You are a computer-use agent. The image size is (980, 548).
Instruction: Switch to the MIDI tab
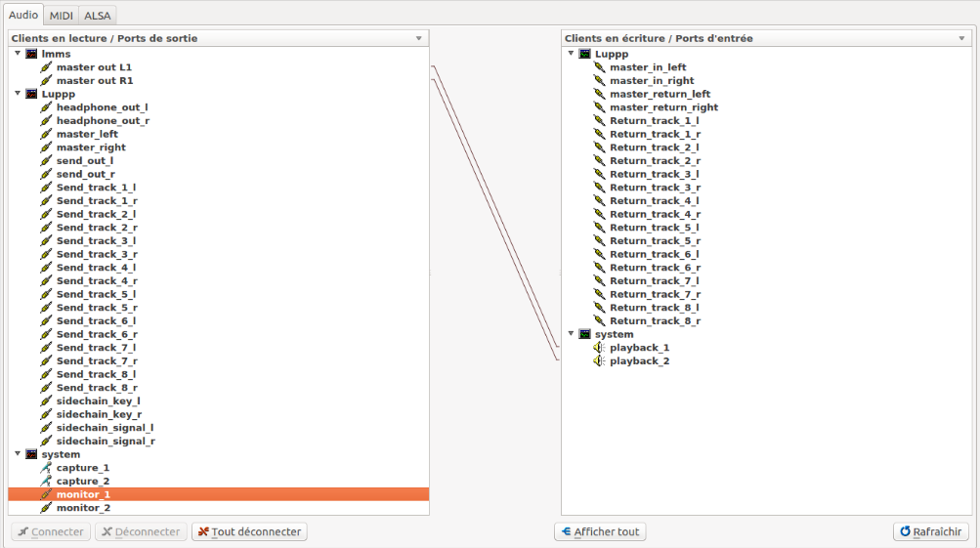62,15
